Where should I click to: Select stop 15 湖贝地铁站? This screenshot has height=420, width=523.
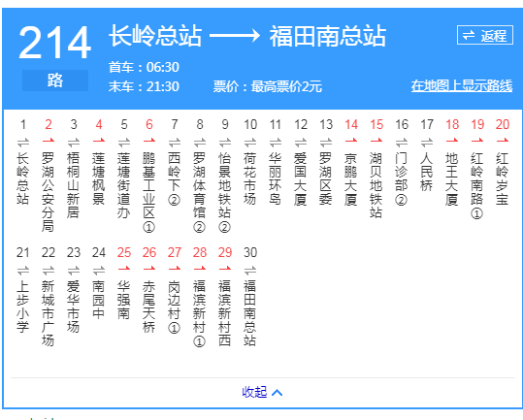[x=376, y=185]
